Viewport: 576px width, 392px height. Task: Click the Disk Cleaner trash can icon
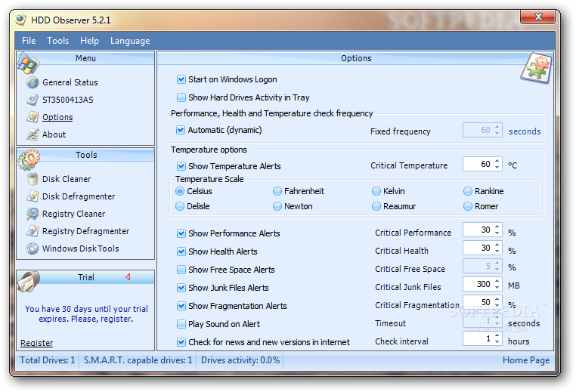tap(33, 179)
